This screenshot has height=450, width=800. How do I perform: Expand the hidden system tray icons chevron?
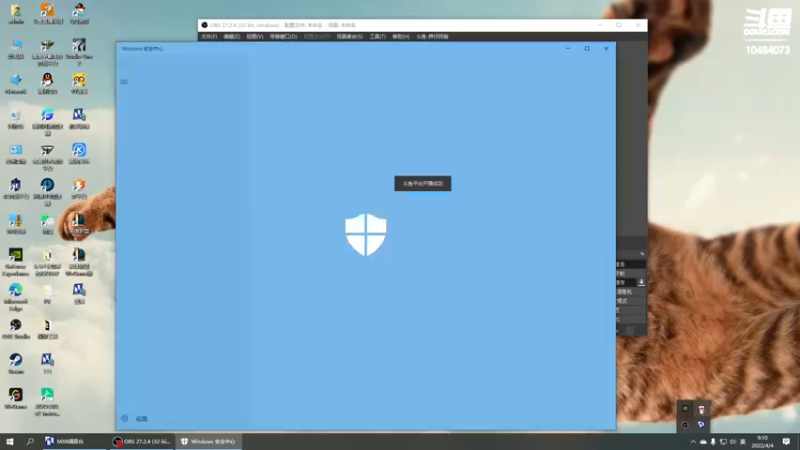click(x=693, y=441)
